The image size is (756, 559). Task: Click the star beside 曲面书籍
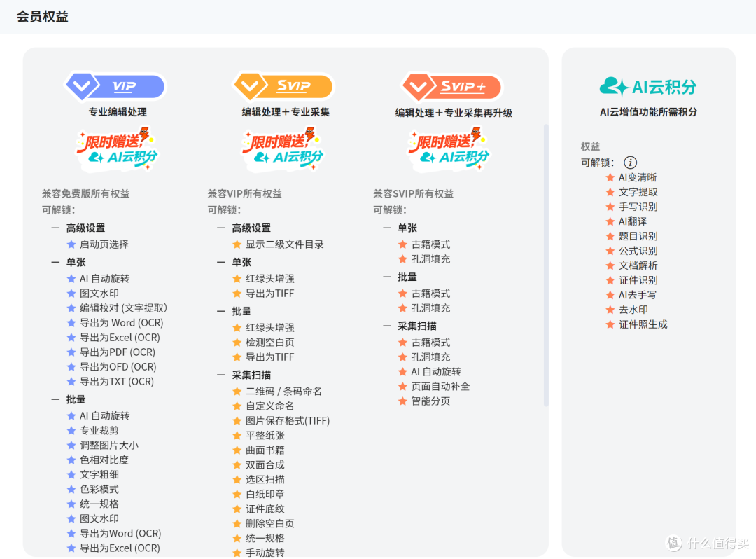tap(237, 450)
